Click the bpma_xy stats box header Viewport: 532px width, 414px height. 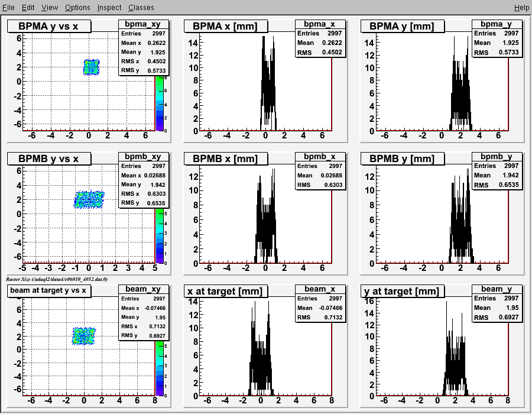[143, 24]
